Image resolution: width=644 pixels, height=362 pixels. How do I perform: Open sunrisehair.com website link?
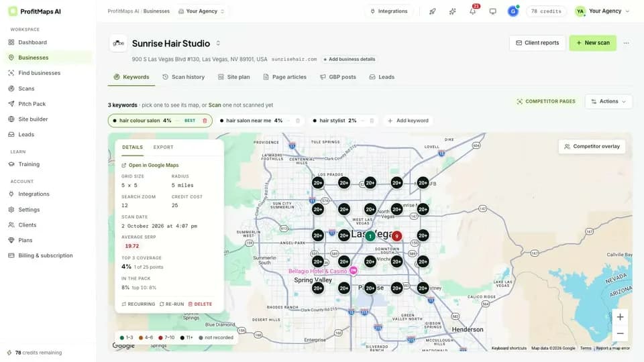(x=294, y=59)
